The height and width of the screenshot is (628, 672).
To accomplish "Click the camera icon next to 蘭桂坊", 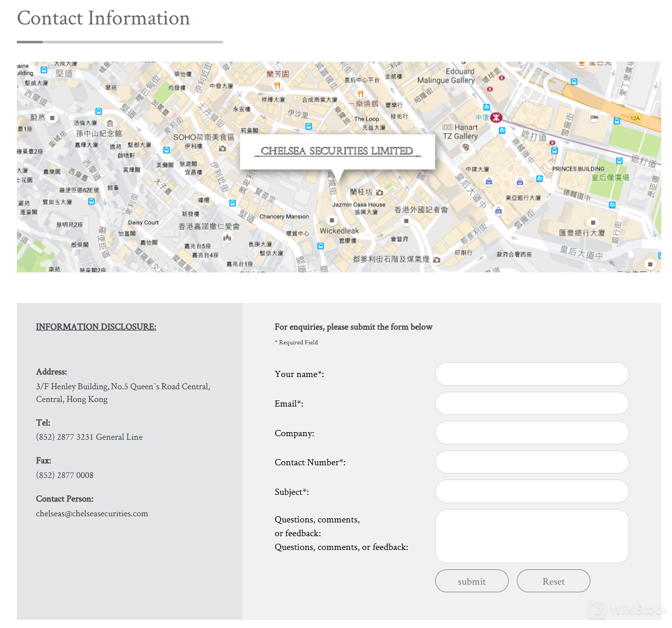I will [379, 192].
